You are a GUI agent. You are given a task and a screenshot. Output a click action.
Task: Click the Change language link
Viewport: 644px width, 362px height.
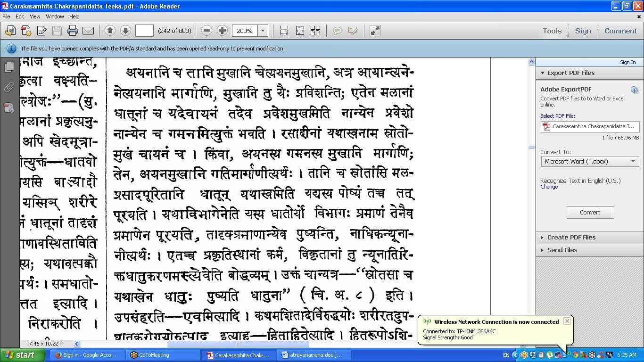[x=549, y=187]
